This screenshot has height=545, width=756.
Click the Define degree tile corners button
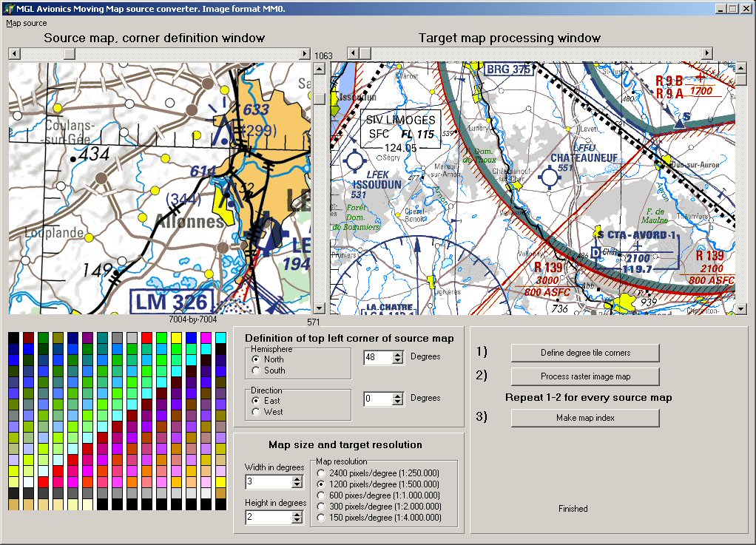click(585, 353)
